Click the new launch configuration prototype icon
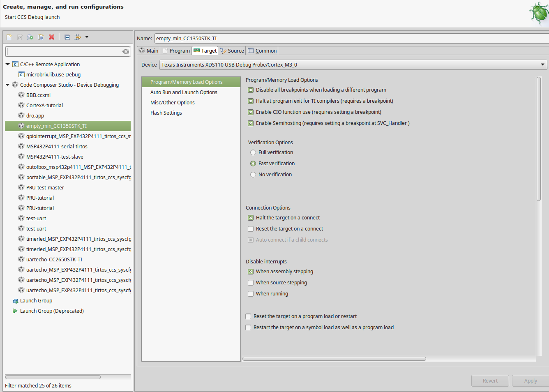This screenshot has height=392, width=549. 20,37
